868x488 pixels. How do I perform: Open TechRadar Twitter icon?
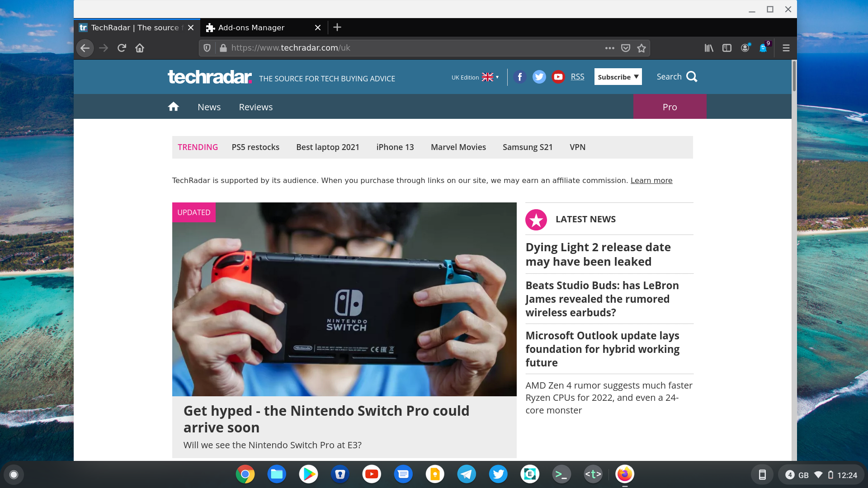click(x=539, y=77)
